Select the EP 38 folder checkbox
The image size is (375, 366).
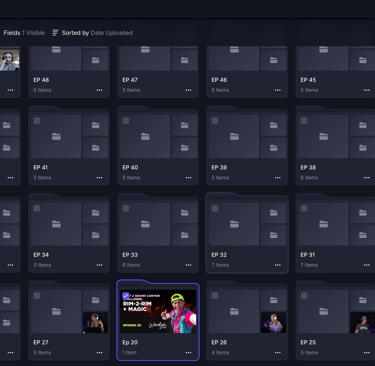click(x=304, y=121)
